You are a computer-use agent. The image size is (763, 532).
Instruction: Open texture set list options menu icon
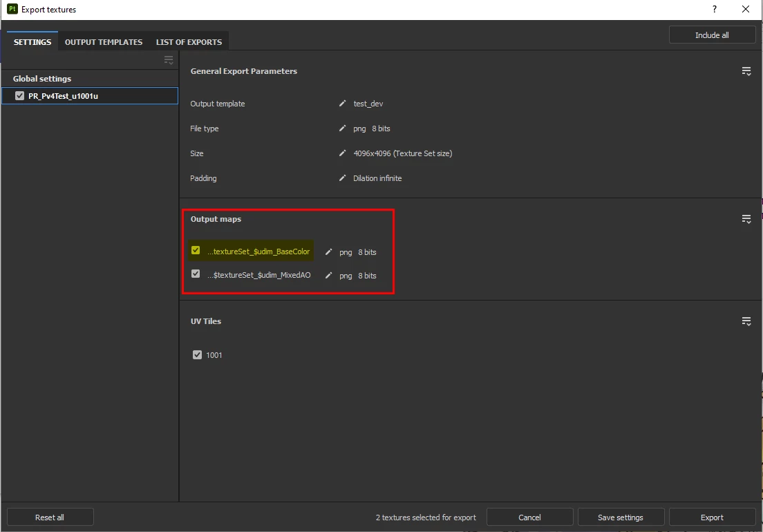point(169,60)
